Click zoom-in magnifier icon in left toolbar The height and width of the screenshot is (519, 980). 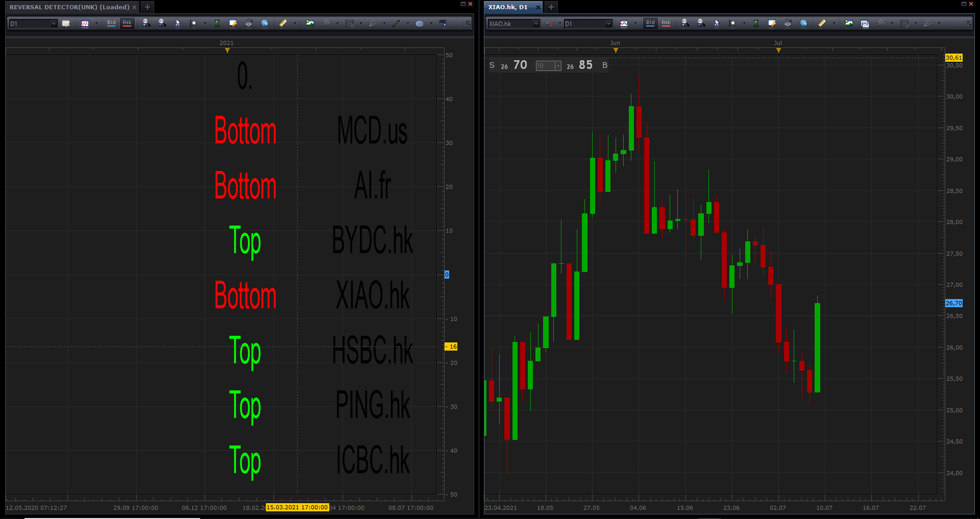click(x=146, y=23)
